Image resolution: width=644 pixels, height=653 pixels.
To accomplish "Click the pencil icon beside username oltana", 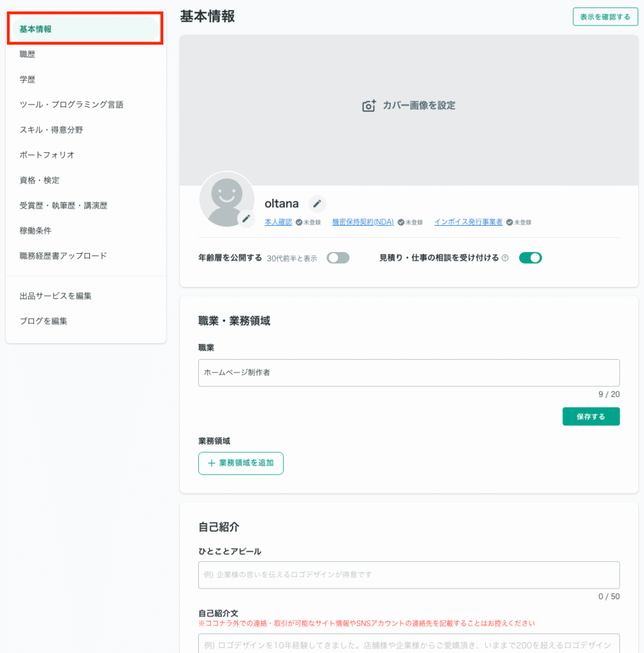I will point(317,204).
